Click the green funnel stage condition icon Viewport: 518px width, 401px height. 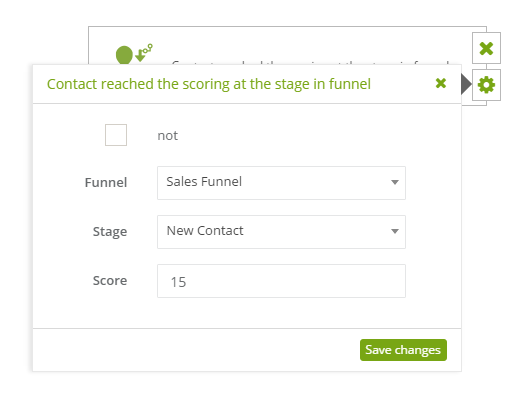(134, 54)
